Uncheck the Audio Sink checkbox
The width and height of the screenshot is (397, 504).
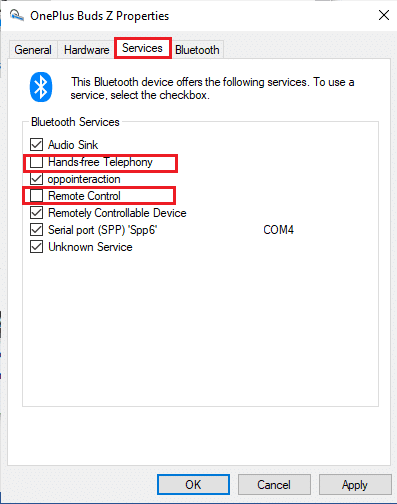pos(36,145)
